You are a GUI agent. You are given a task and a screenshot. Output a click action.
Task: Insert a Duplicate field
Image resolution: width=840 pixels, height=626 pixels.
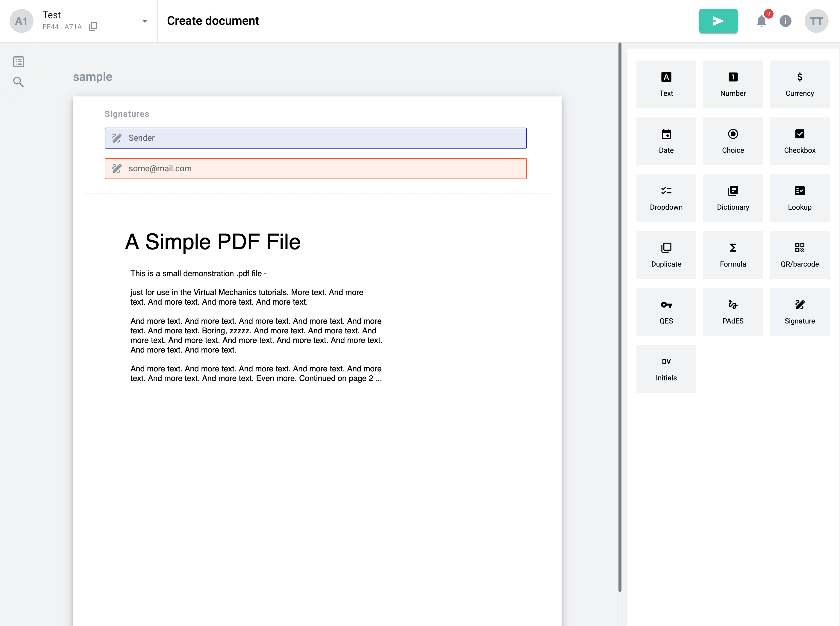666,255
